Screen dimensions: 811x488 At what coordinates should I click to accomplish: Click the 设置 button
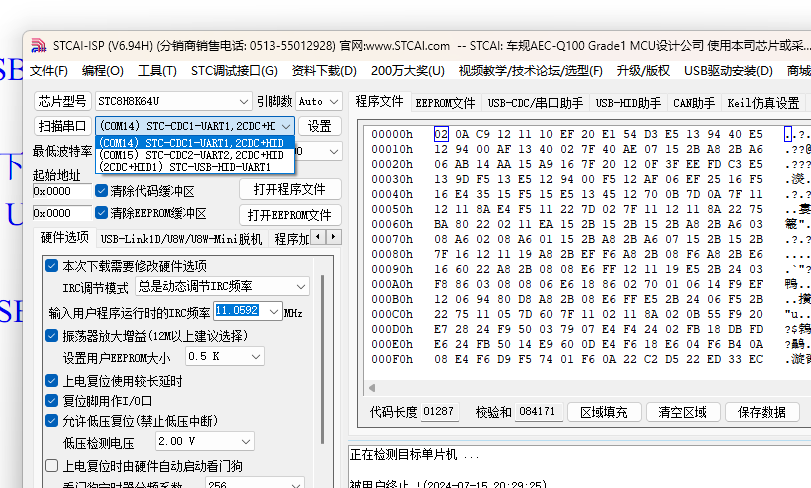point(320,126)
